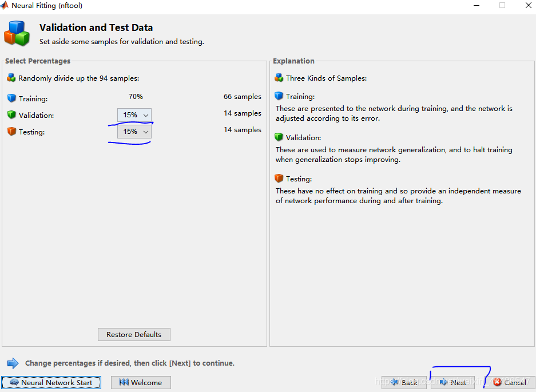Viewport: 536px width, 392px height.
Task: Click the dice icon beside Randomly divide
Action: pos(12,77)
